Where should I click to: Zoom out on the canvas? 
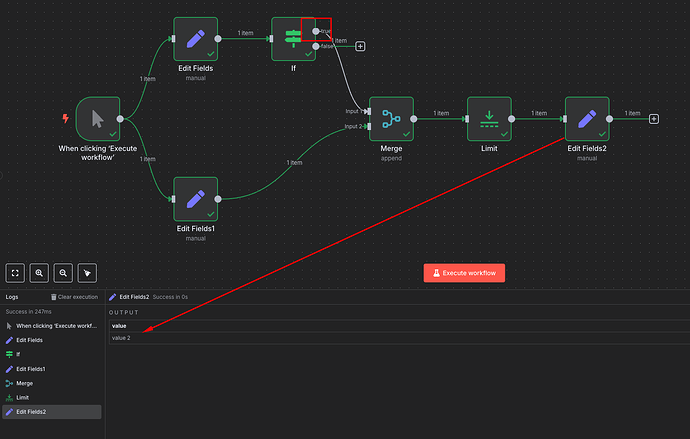63,273
